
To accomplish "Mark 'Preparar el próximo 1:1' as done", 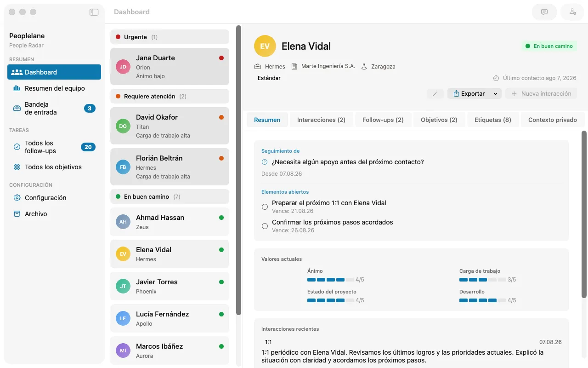I will click(265, 207).
